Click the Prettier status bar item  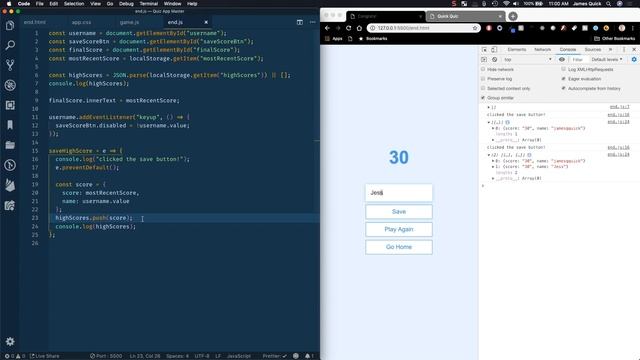point(274,356)
